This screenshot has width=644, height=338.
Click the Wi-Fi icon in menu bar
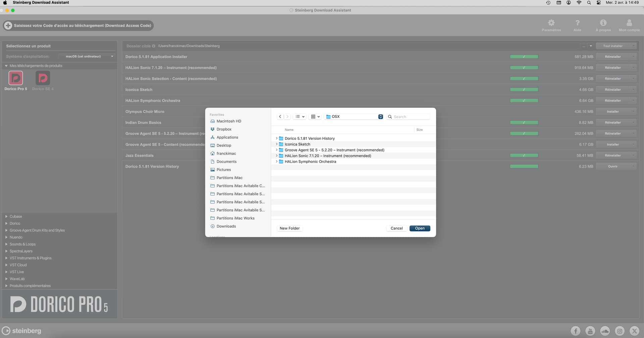point(579,2)
